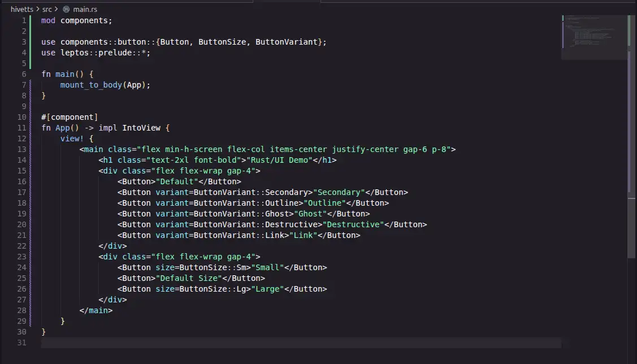Click the "Large" string on line 26

coord(267,289)
